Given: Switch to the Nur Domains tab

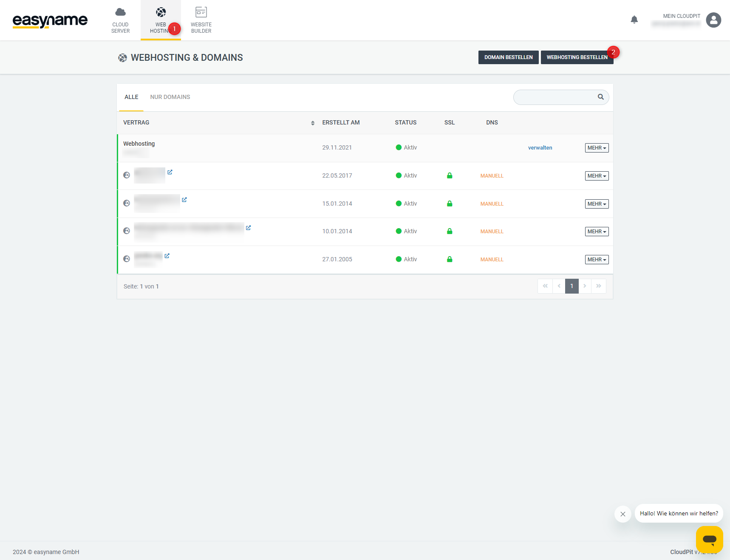Looking at the screenshot, I should point(170,97).
